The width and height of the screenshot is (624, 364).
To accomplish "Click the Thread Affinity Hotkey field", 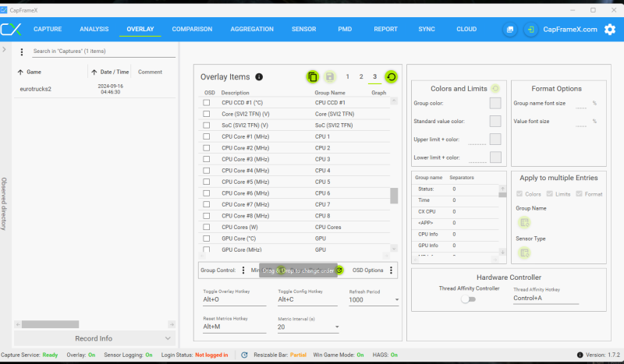I will click(545, 299).
